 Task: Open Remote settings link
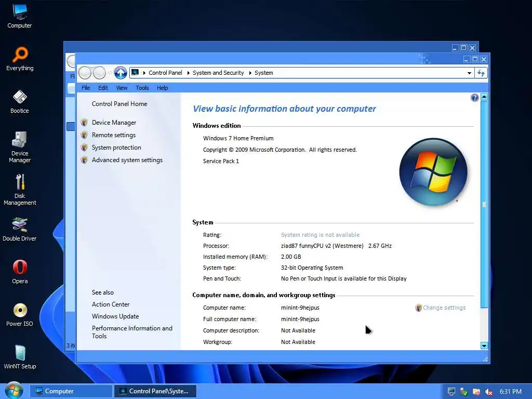[114, 135]
